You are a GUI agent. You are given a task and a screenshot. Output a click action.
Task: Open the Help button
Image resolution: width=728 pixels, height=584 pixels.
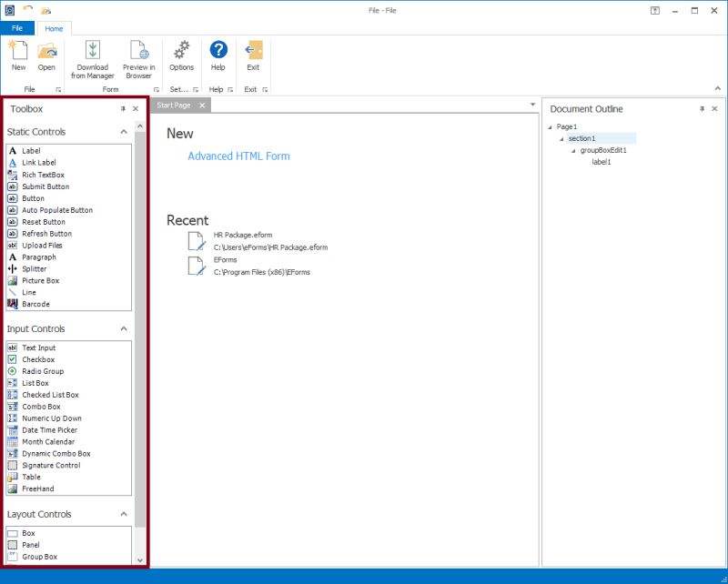pyautogui.click(x=218, y=55)
